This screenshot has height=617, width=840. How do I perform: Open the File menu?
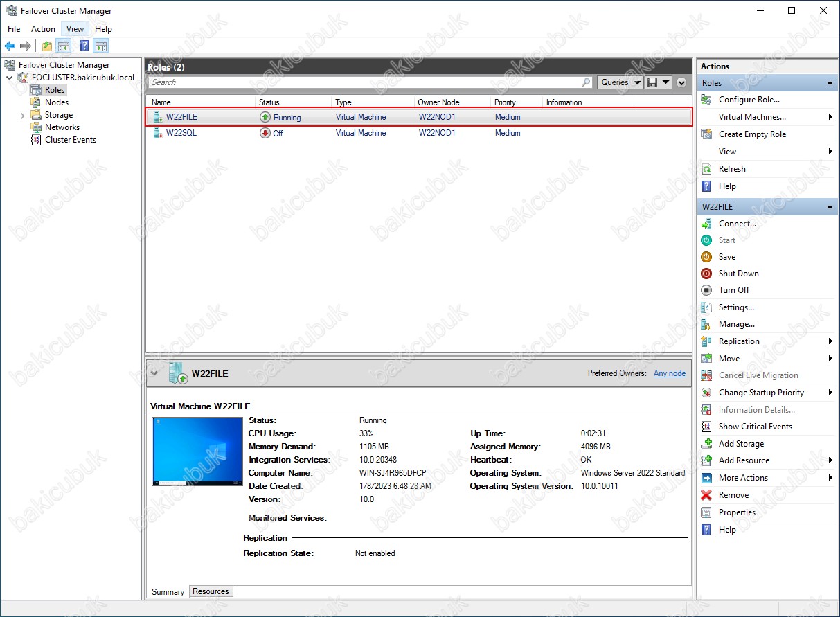(x=14, y=29)
